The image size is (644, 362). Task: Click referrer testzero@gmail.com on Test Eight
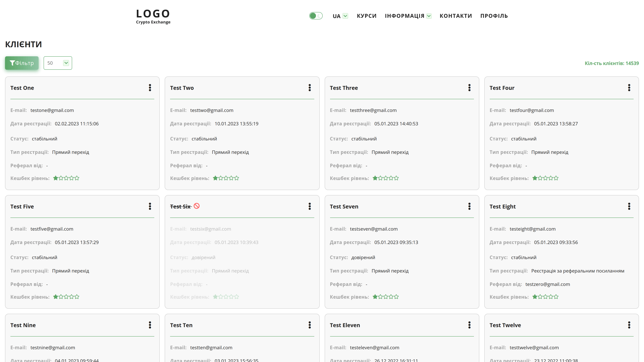pyautogui.click(x=547, y=284)
